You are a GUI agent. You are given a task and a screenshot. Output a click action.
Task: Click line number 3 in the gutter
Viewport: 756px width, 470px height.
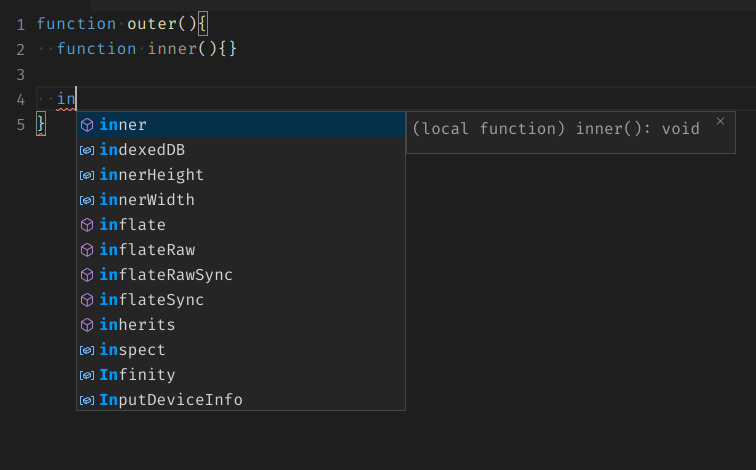click(21, 75)
